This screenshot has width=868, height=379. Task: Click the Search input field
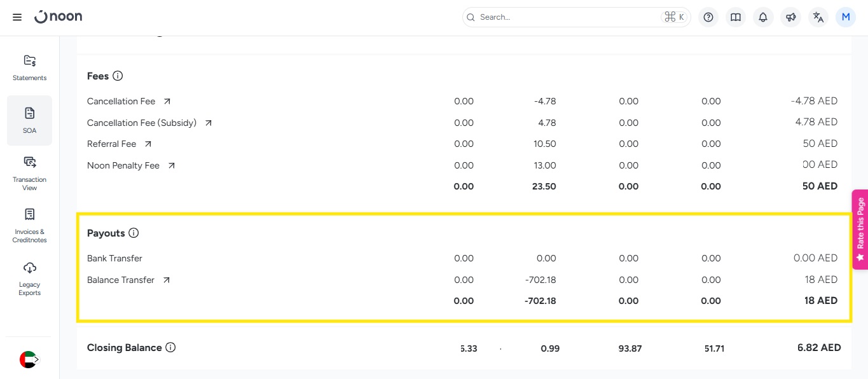tap(566, 17)
